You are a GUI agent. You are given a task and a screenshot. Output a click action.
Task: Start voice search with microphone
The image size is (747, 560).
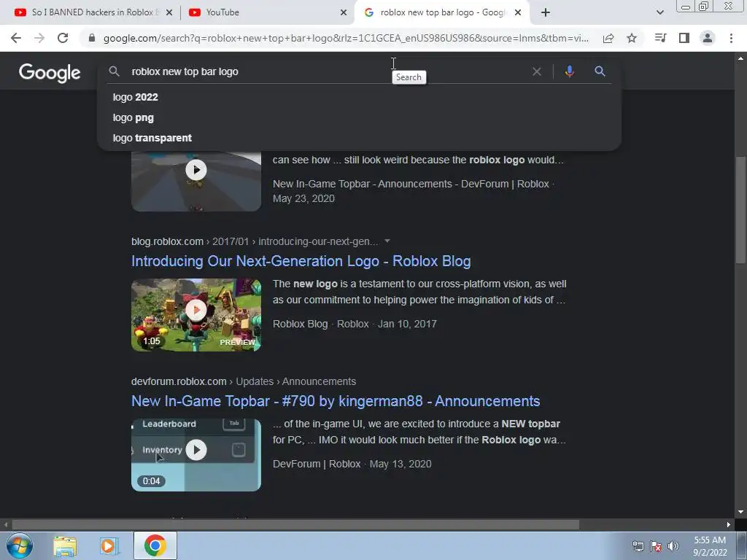[x=569, y=71]
